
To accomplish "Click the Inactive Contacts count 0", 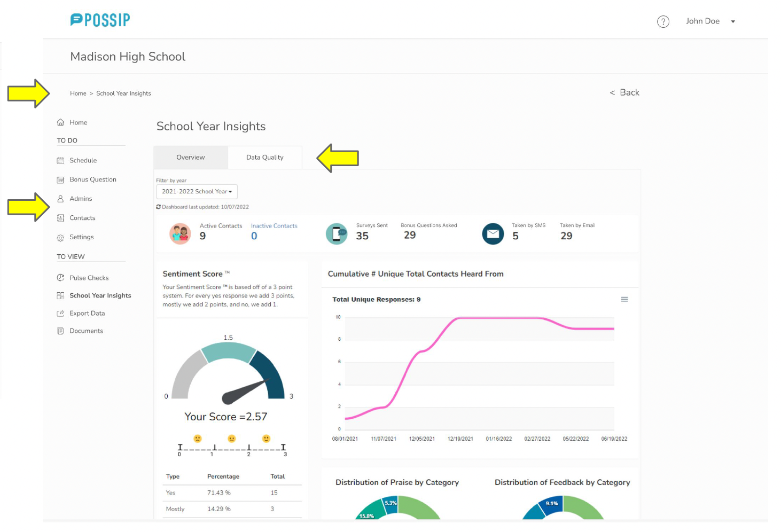I will [x=254, y=236].
